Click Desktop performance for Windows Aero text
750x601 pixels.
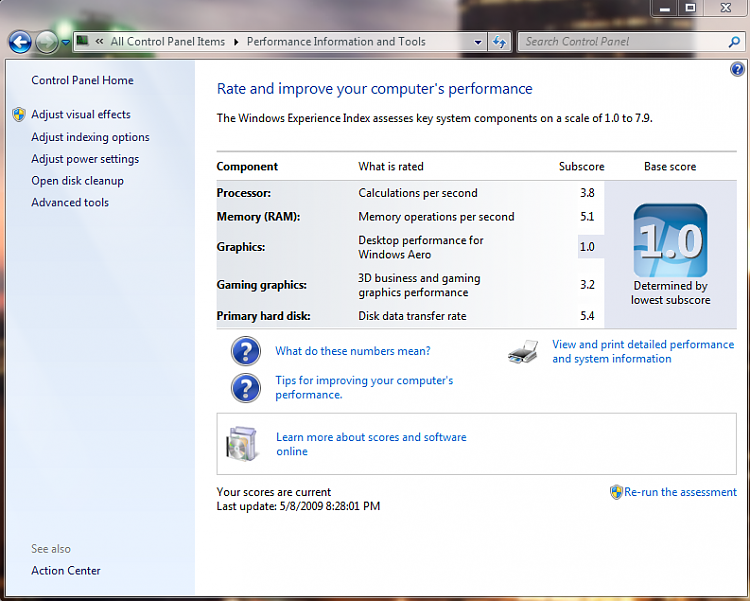[x=421, y=247]
